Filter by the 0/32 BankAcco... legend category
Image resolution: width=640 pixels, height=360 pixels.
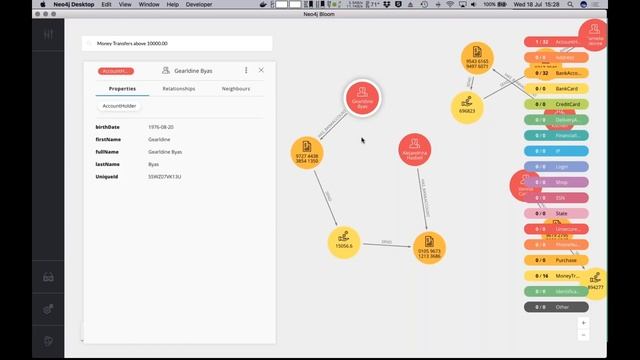pos(556,73)
